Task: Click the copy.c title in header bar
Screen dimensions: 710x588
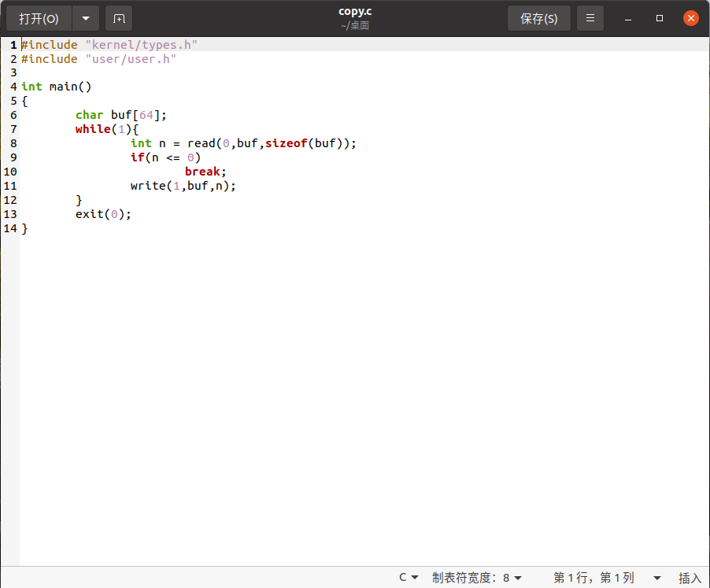Action: point(355,12)
